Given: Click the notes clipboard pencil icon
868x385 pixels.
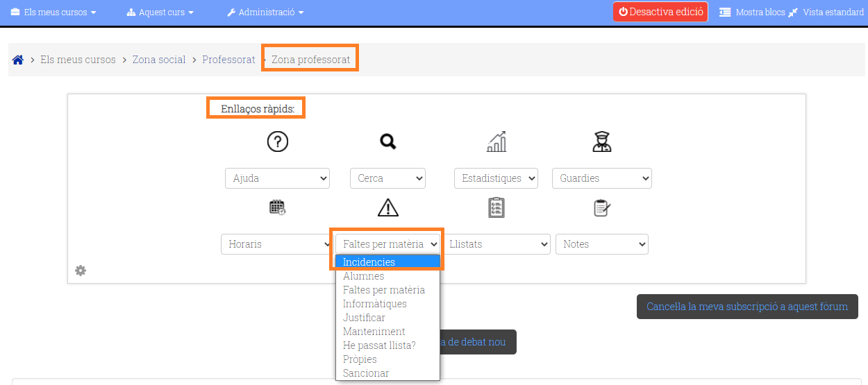Looking at the screenshot, I should click(x=601, y=207).
